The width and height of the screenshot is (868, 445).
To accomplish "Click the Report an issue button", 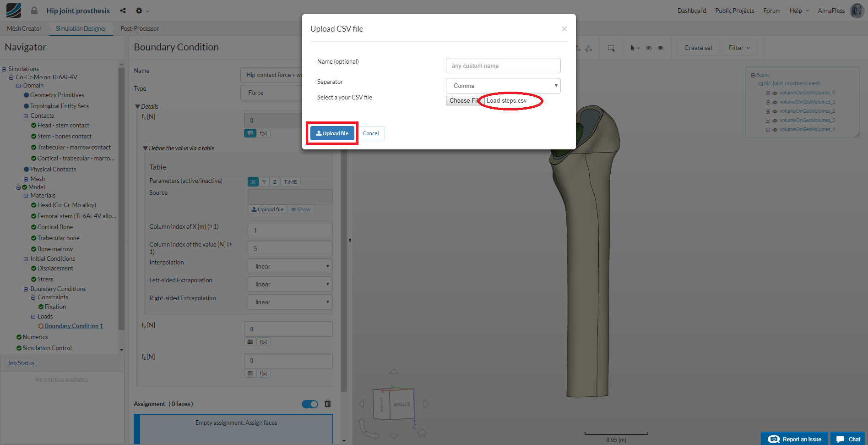I will click(794, 439).
